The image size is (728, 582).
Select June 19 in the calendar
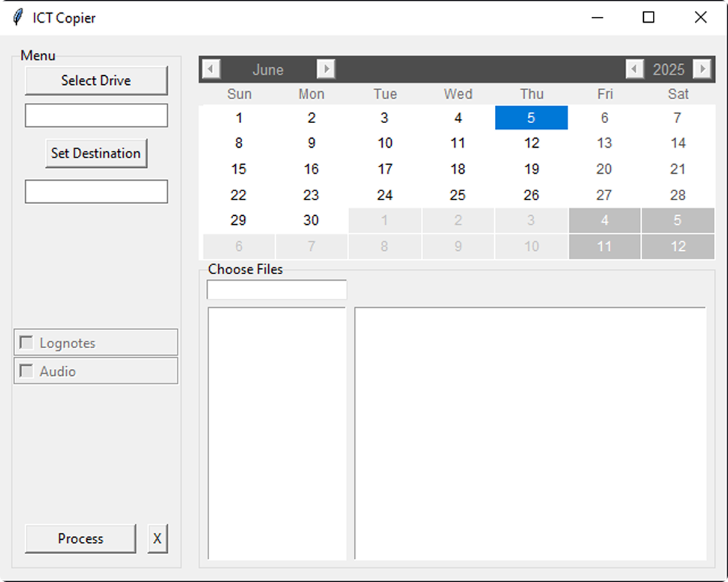click(x=531, y=169)
